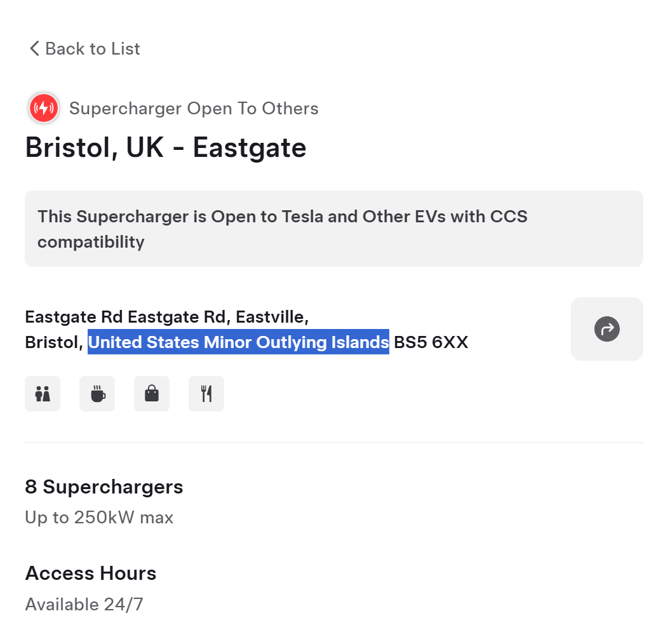Click the shopping bag amenity icon
The height and width of the screenshot is (644, 656).
click(x=151, y=394)
